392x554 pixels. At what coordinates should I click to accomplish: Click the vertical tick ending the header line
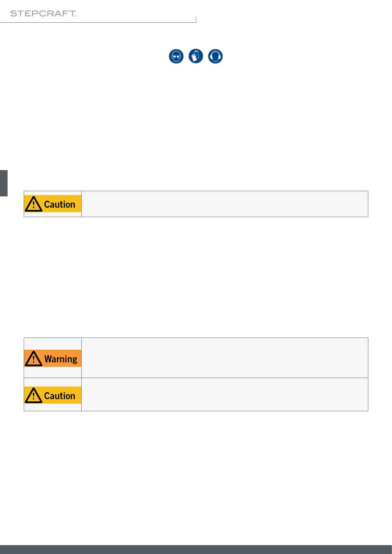pyautogui.click(x=196, y=19)
